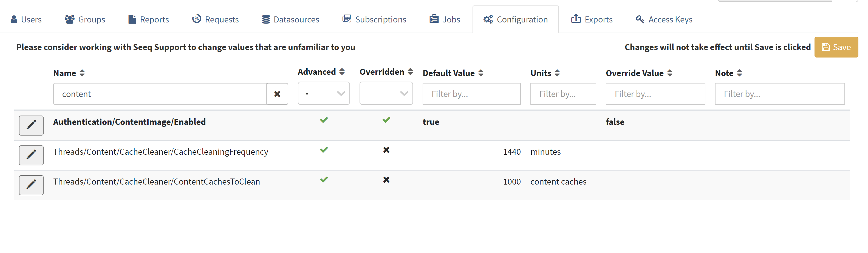Viewport: 868px width, 253px height.
Task: Sort by Override Value column
Action: (669, 73)
